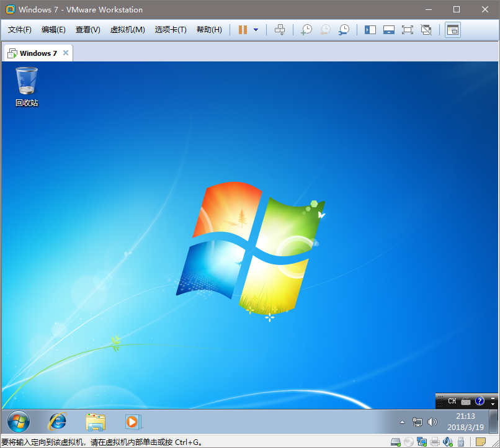Open the 查看(V) menu
Screen dimensions: 500x448
pos(87,30)
